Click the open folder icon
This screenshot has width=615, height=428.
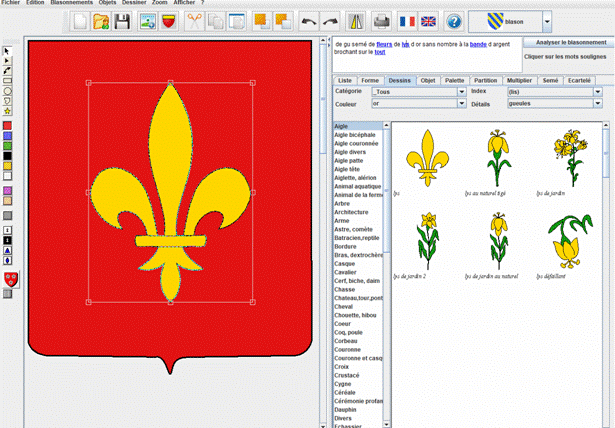click(x=101, y=20)
